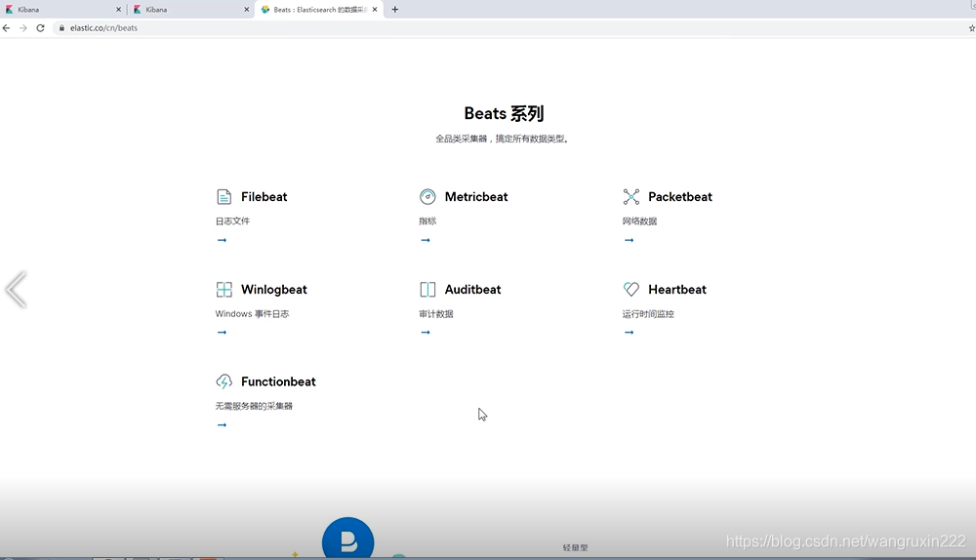976x560 pixels.
Task: Open the Functionbeat heading link
Action: tap(278, 381)
